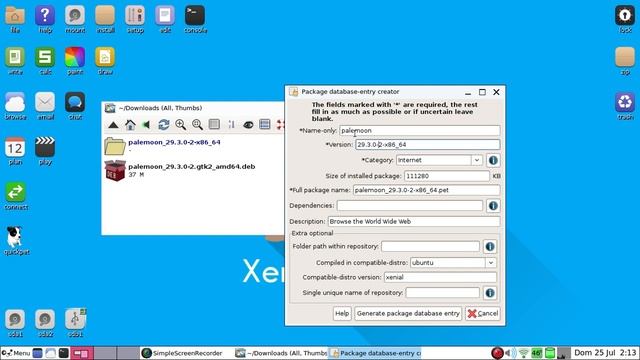Switch to pink active desktop in pager

point(81,353)
